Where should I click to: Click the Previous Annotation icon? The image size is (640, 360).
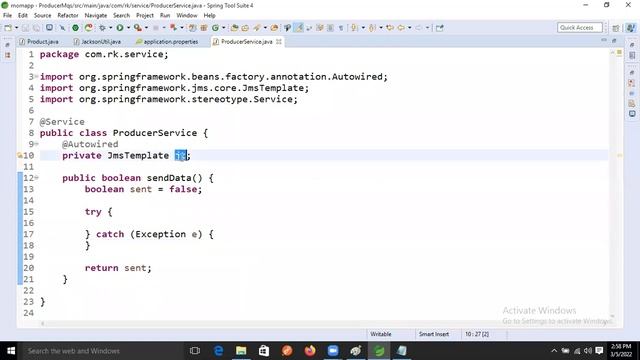372,28
